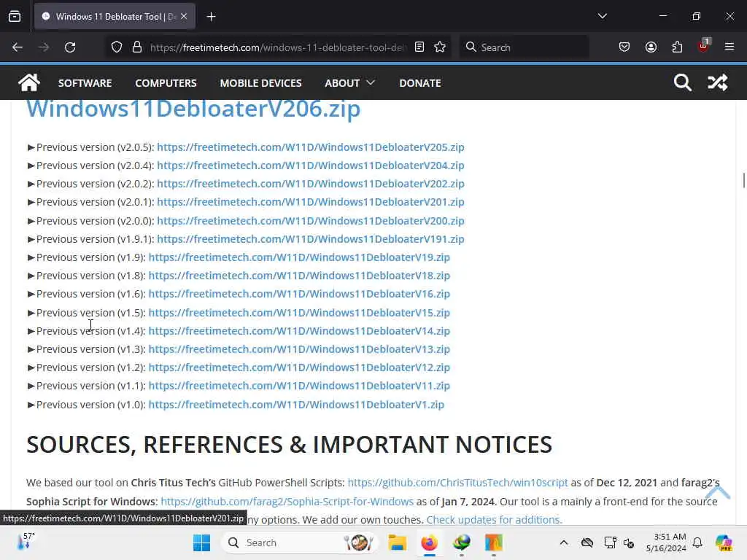Image resolution: width=747 pixels, height=560 pixels.
Task: Download Windows11DebloaterV201.zip link
Action: pos(311,202)
